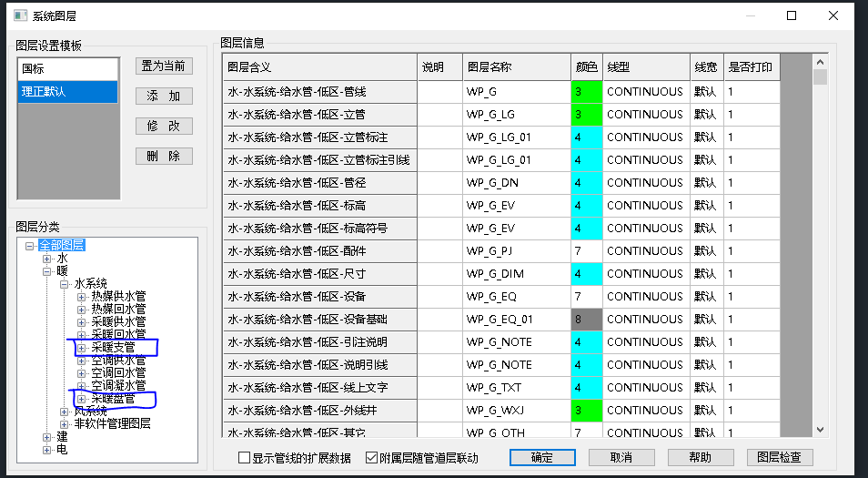Click the green color swatch for WP_G

pyautogui.click(x=586, y=92)
